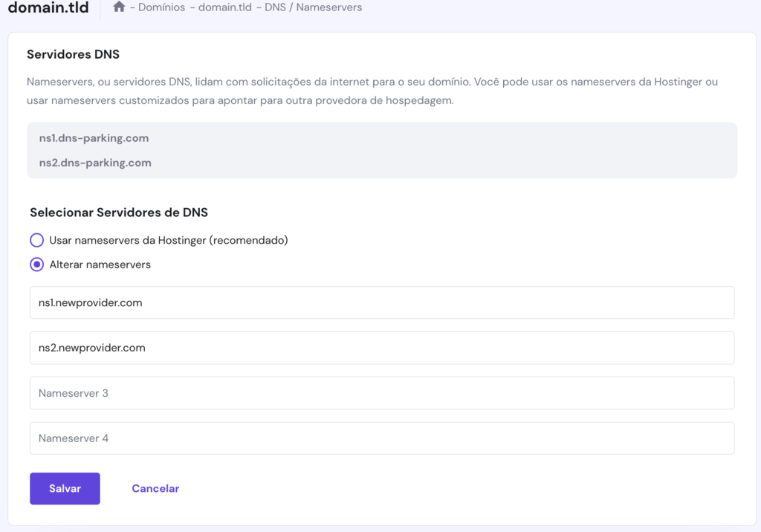
Task: Save the new nameserver configuration
Action: (x=65, y=488)
